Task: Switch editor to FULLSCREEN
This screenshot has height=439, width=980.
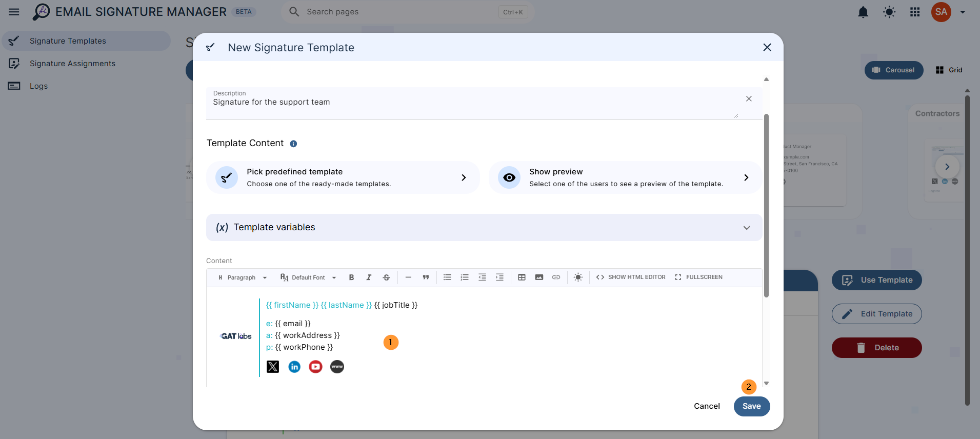Action: [698, 277]
